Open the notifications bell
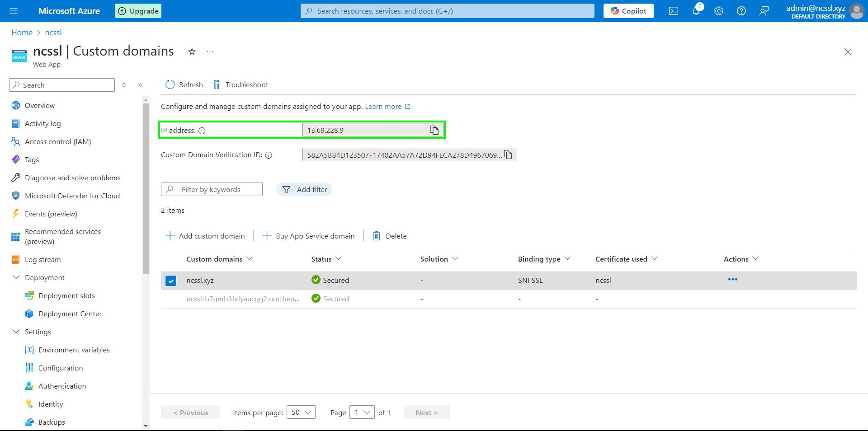The image size is (868, 431). click(696, 11)
